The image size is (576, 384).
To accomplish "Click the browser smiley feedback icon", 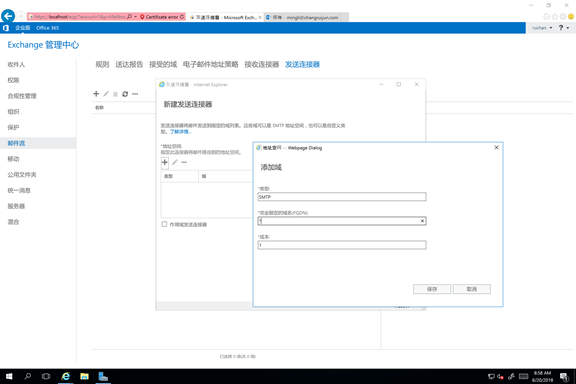I will click(571, 17).
